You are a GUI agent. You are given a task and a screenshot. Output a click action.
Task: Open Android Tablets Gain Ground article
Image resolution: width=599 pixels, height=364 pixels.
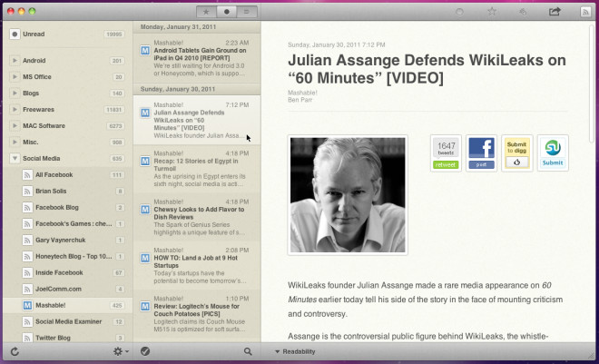pos(197,58)
